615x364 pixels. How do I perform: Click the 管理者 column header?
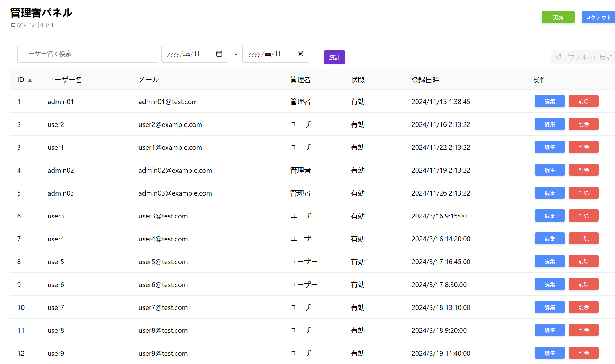(x=300, y=80)
